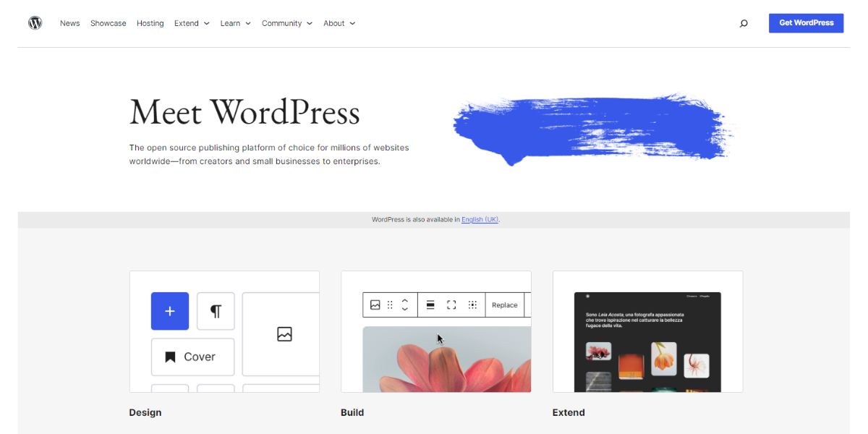Click the alignment icon in block toolbar
This screenshot has width=868, height=434.
click(430, 305)
